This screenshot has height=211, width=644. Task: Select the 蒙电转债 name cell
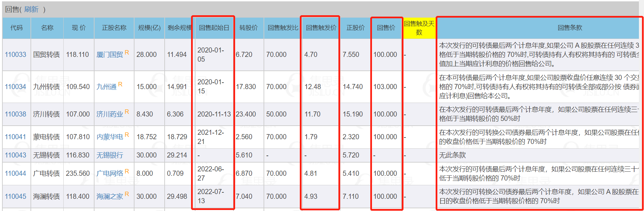46,137
